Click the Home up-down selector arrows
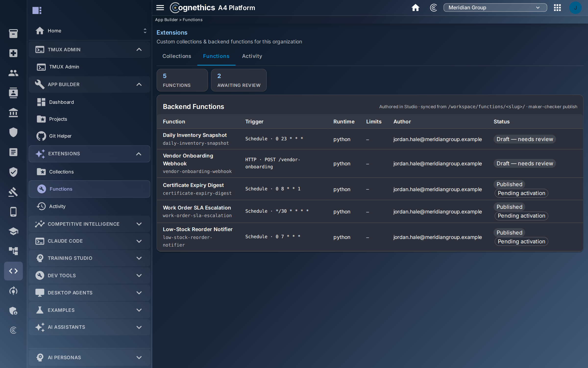The width and height of the screenshot is (588, 368). [145, 31]
